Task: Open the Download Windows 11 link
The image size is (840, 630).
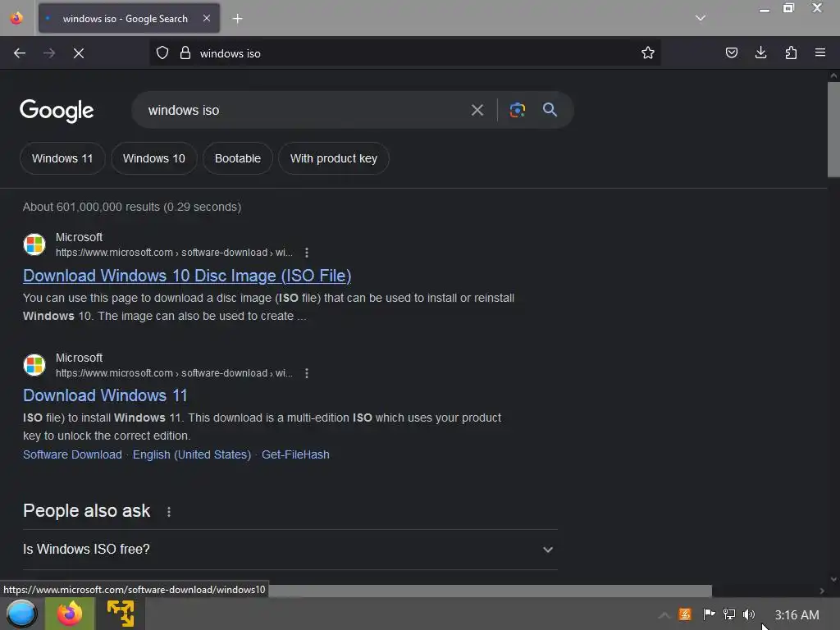Action: point(105,395)
